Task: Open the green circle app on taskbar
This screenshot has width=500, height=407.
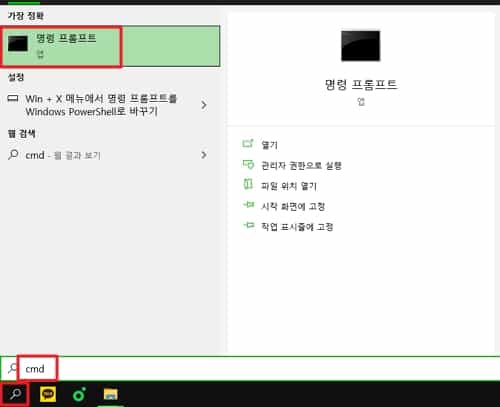Action: [79, 395]
